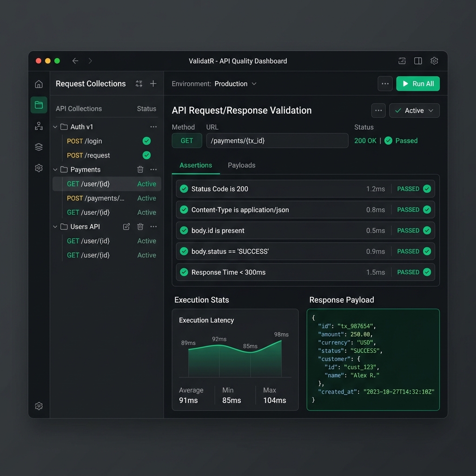Select POST /payments/... request
This screenshot has height=476, width=476.
pyautogui.click(x=107, y=198)
